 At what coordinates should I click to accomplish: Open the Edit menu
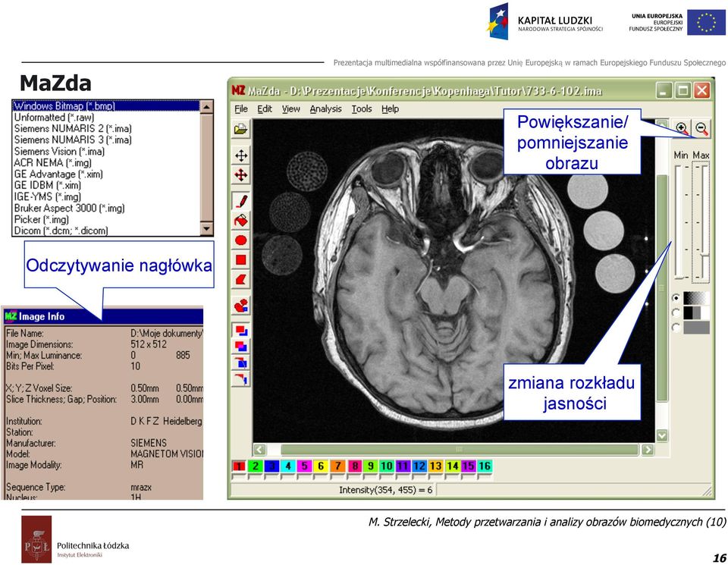pos(265,108)
